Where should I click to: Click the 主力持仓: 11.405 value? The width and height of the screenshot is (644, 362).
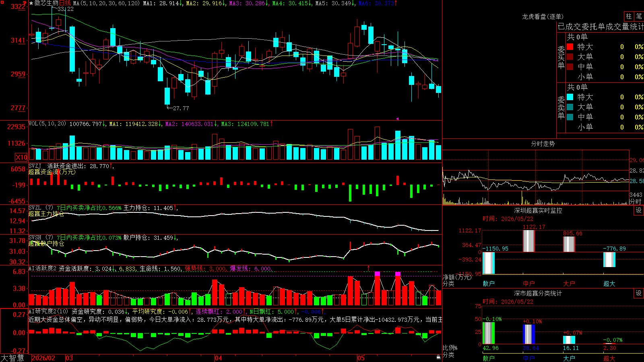(x=150, y=208)
